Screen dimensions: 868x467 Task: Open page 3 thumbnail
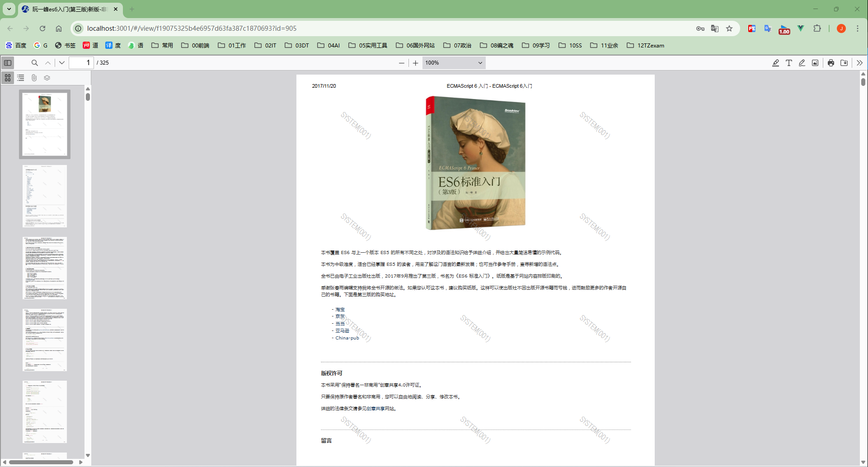(45, 268)
